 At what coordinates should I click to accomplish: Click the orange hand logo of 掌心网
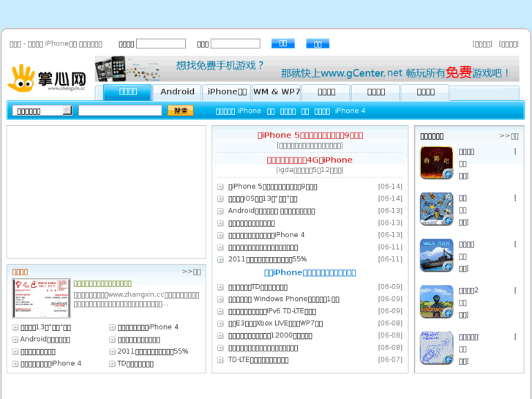pyautogui.click(x=22, y=78)
